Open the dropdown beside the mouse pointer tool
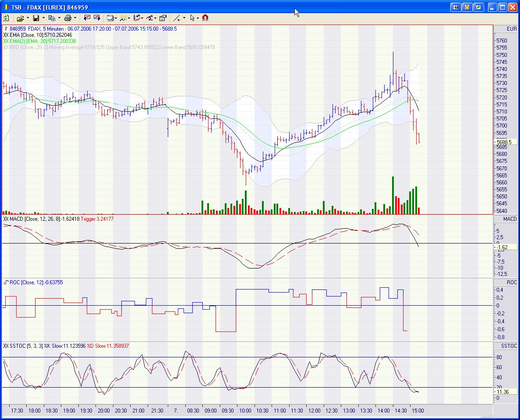The height and width of the screenshot is (420, 520). coord(198,18)
